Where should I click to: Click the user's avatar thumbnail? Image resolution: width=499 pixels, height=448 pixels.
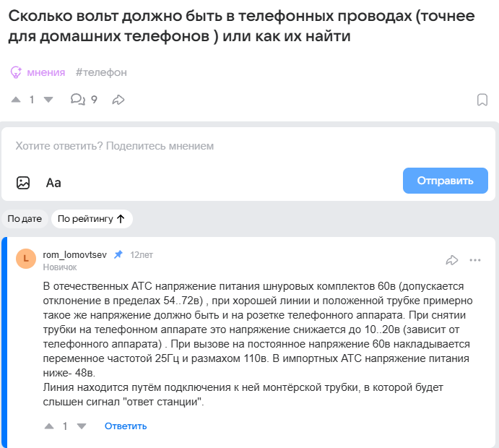pyautogui.click(x=26, y=259)
